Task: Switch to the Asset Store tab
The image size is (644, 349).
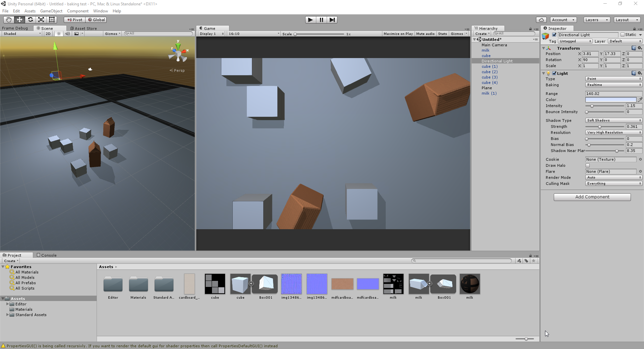Action: point(84,29)
